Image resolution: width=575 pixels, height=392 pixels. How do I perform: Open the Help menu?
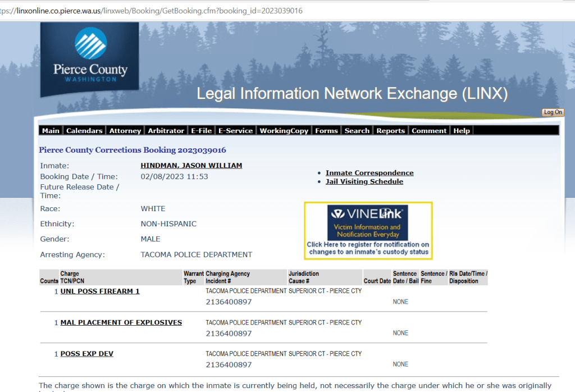pyautogui.click(x=461, y=130)
